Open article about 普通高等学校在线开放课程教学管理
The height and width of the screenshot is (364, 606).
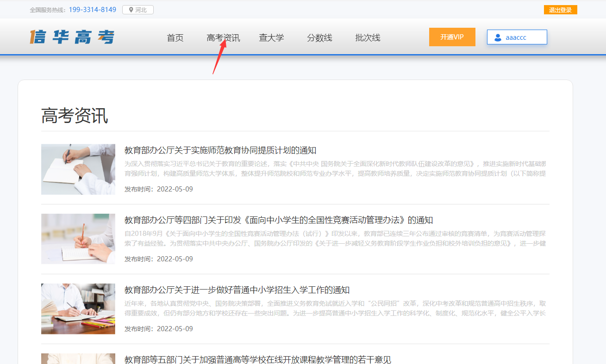[x=258, y=359]
